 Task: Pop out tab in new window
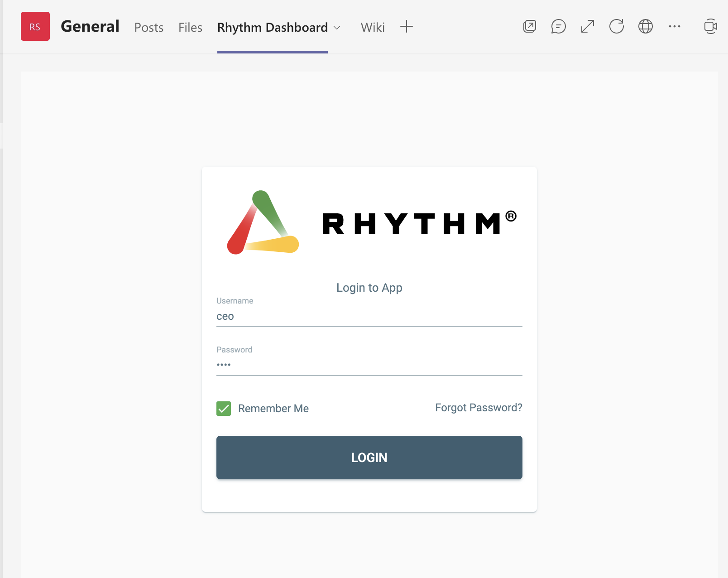coord(530,26)
